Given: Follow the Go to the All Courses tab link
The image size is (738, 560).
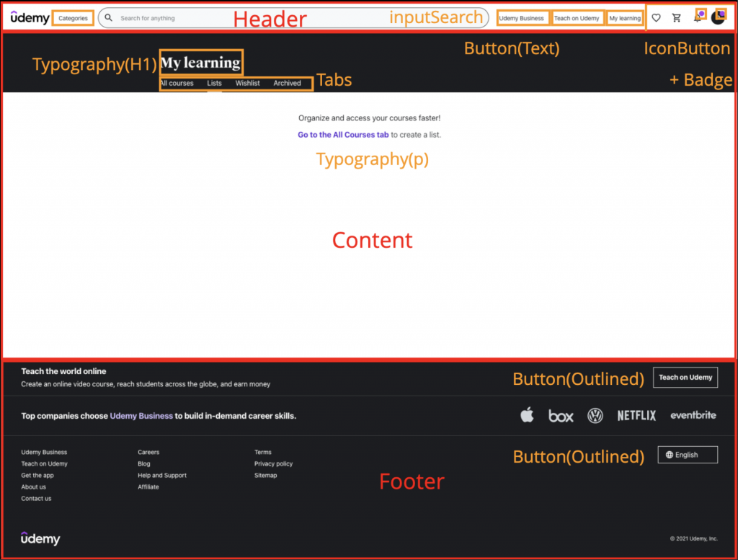Looking at the screenshot, I should tap(343, 135).
